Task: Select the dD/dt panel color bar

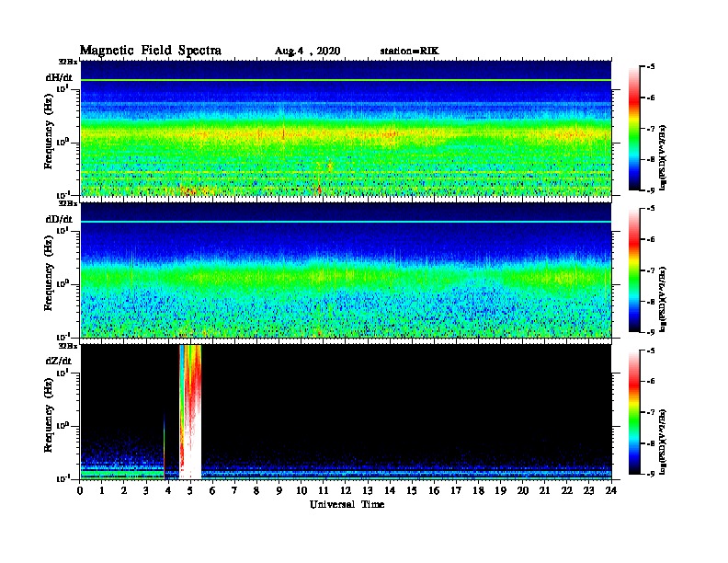Action: [633, 270]
